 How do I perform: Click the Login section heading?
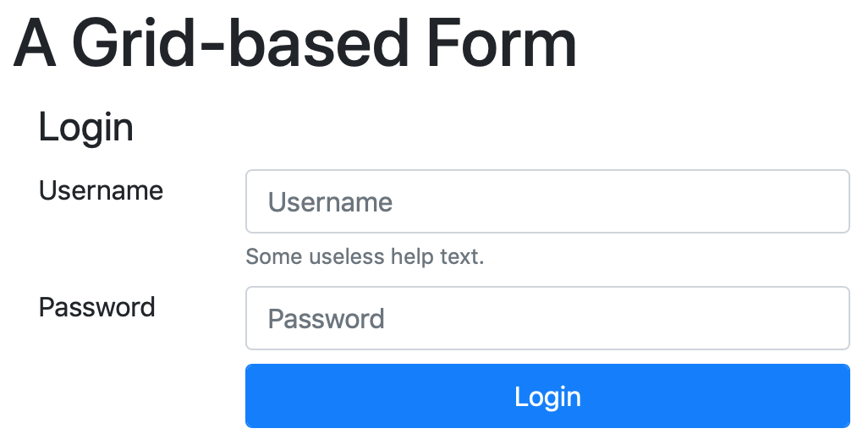pyautogui.click(x=85, y=128)
